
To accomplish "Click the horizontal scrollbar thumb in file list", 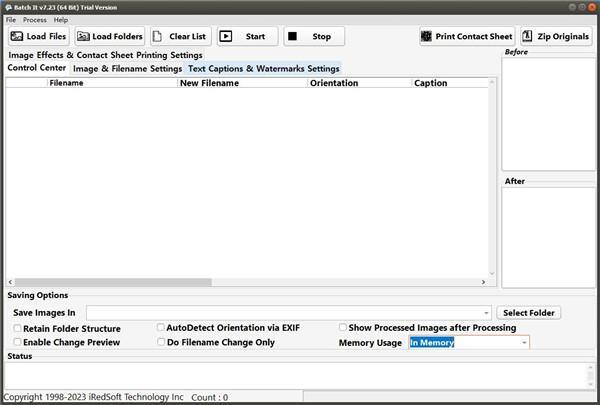I will [x=113, y=282].
